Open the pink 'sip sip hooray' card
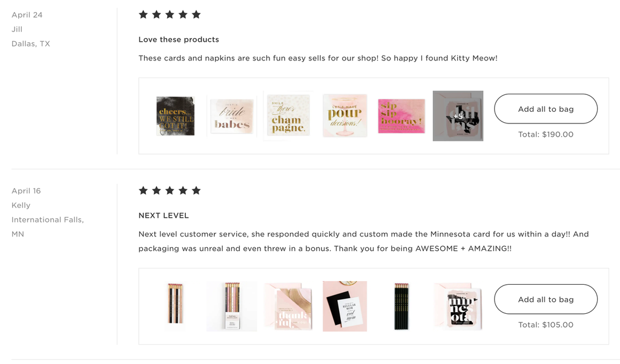 tap(401, 116)
